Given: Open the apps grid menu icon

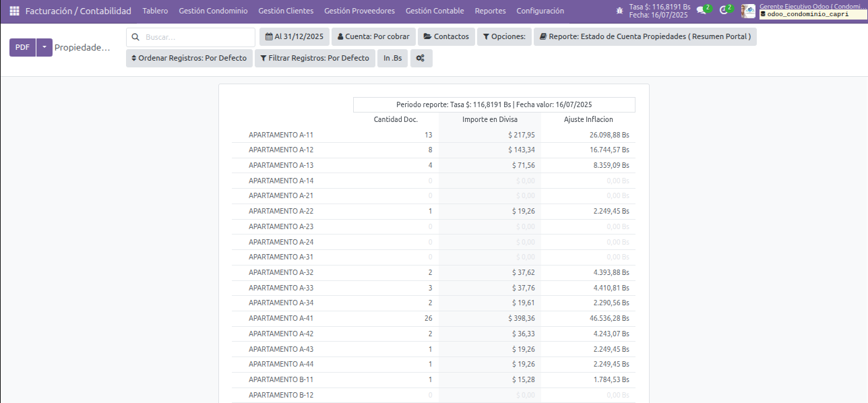Looking at the screenshot, I should point(14,11).
